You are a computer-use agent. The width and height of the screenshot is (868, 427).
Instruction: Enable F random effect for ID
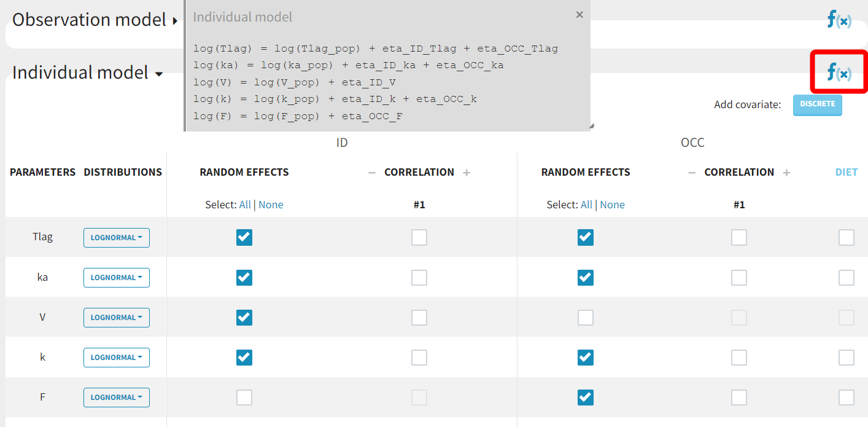(244, 397)
